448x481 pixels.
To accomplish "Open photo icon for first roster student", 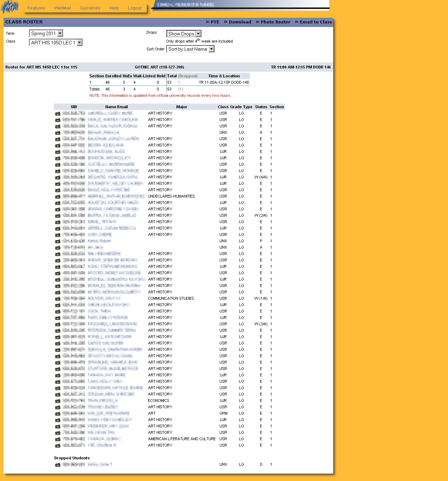I will 58,114.
